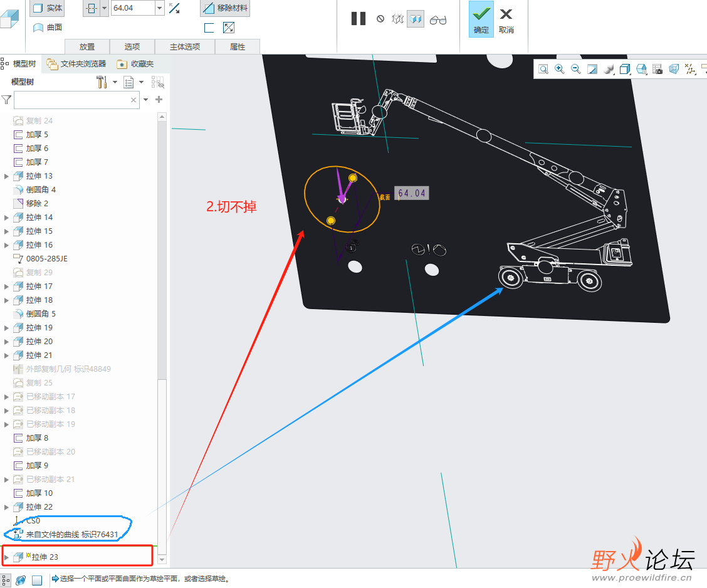707x588 pixels.
Task: Switch to the 收藏夹 favorites tab
Action: click(135, 64)
